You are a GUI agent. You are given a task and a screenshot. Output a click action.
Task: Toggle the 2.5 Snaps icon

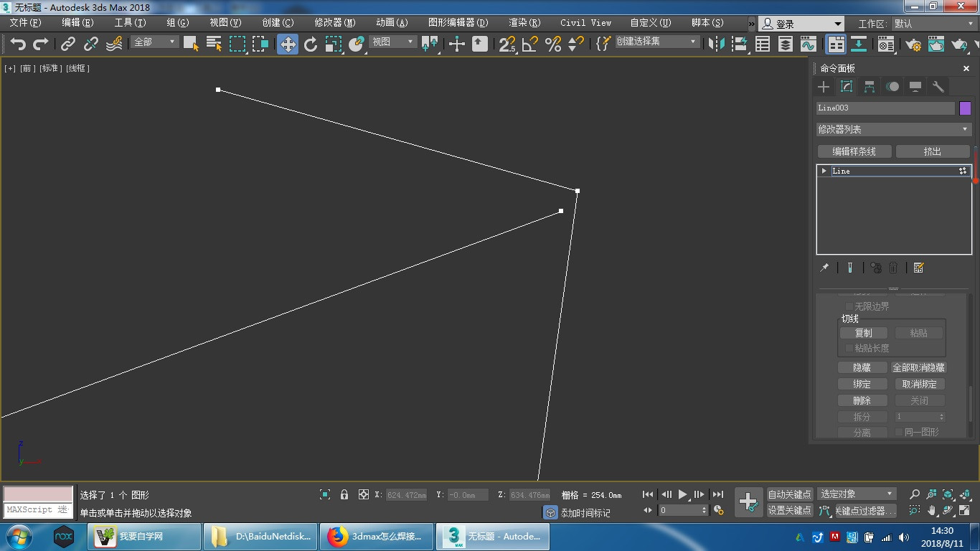click(507, 44)
